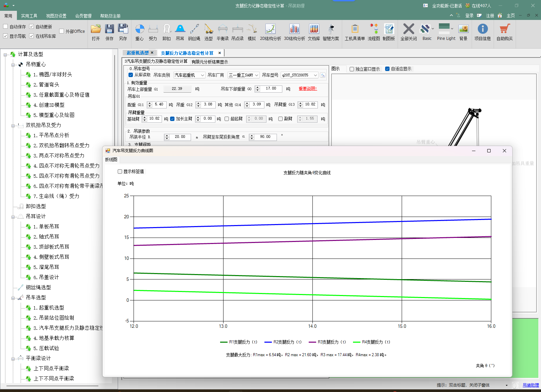Open the 流程图 flowchart tool
This screenshot has width=541, height=392.
pos(374,32)
